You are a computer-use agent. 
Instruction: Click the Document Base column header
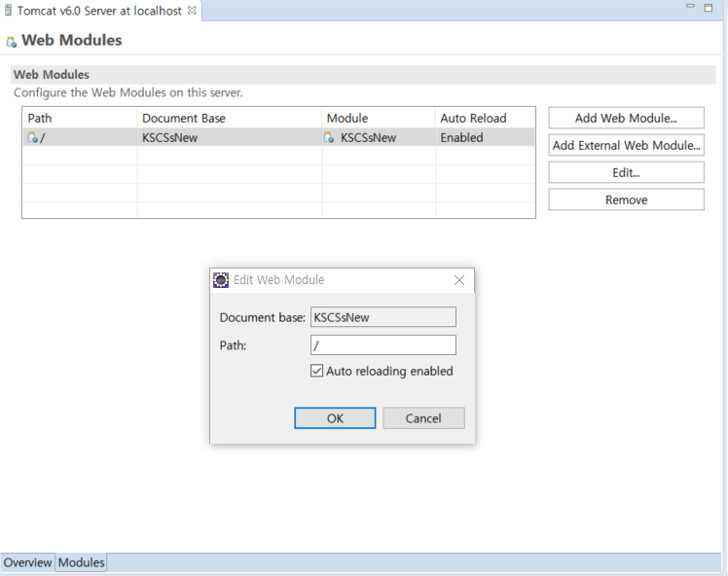[230, 118]
